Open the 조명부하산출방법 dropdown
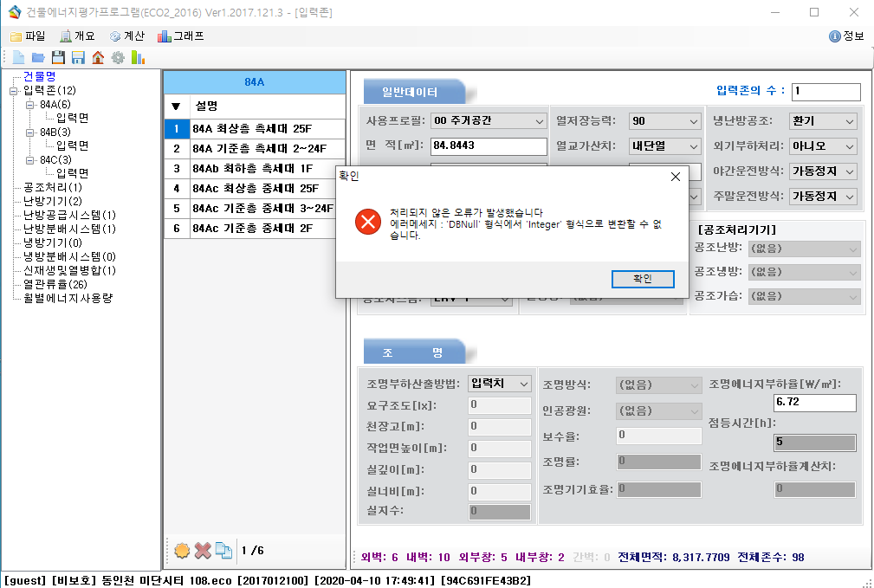 pyautogui.click(x=500, y=383)
